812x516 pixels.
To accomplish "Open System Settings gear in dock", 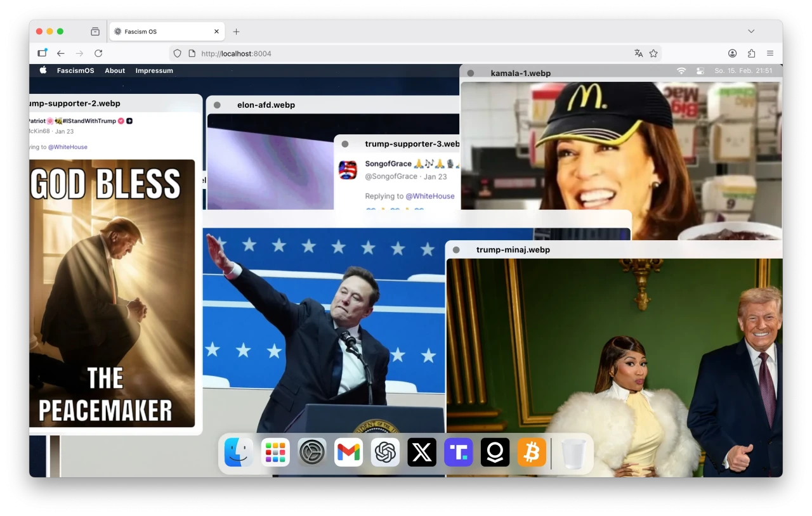I will [312, 453].
